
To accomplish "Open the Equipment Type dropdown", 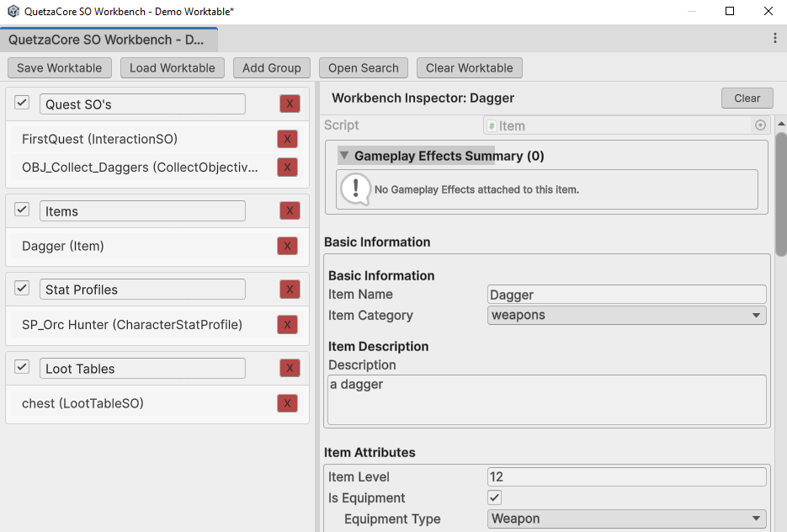I will (626, 519).
